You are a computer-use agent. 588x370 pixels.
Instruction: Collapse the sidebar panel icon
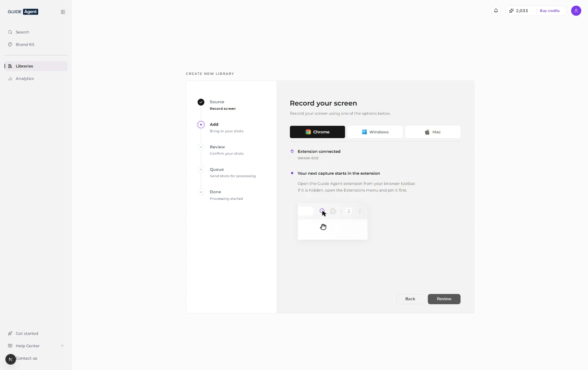[63, 12]
